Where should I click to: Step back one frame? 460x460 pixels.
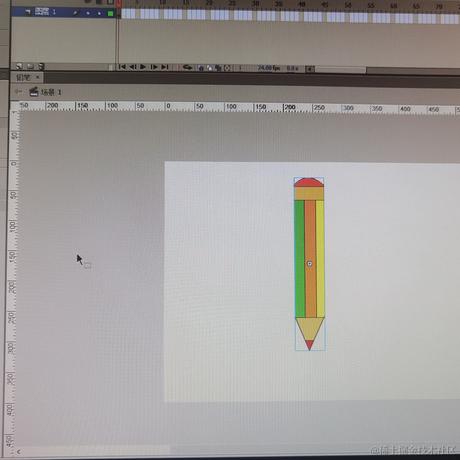[132, 67]
